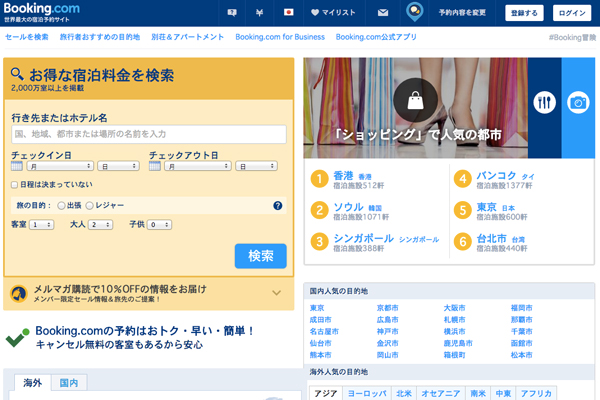
Task: Open 大人 adults count dropdown
Action: pyautogui.click(x=100, y=225)
